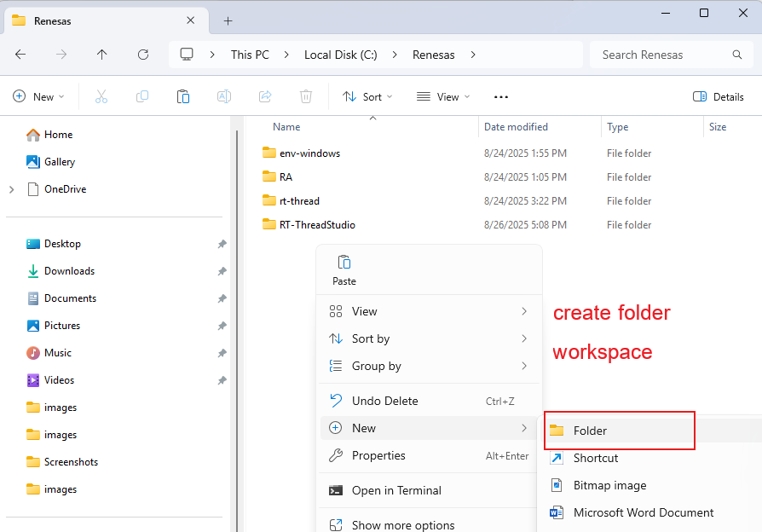Select Properties in the context menu
The image size is (762, 532).
(378, 455)
